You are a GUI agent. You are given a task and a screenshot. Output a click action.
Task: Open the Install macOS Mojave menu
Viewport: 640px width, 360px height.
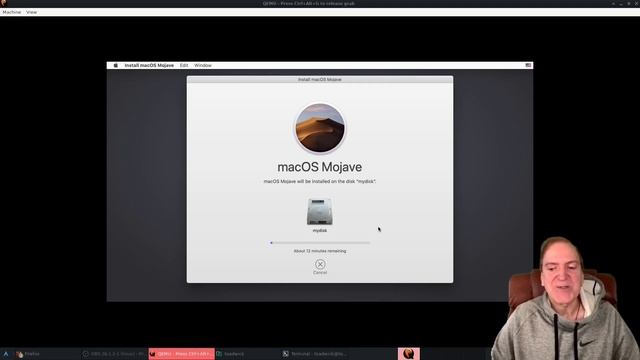149,65
